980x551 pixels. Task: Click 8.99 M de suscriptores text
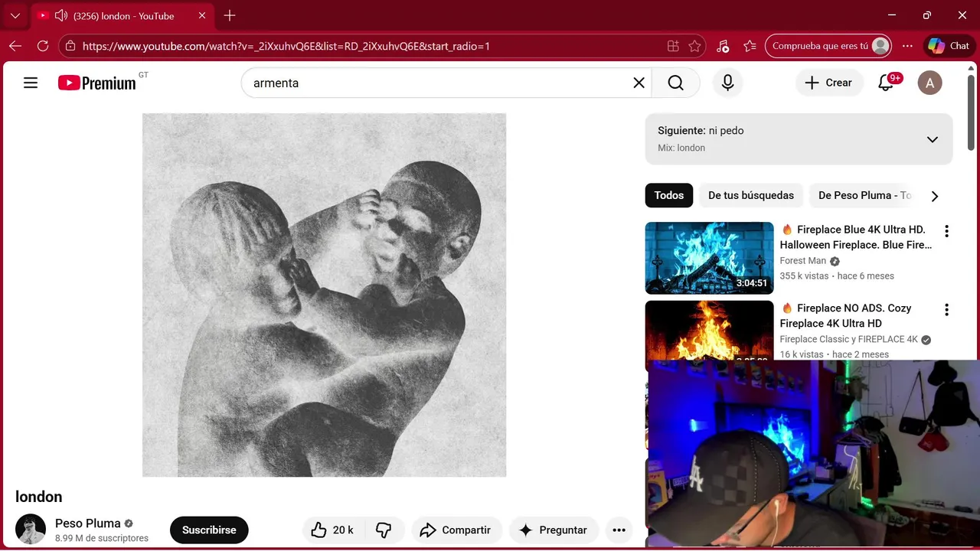click(102, 538)
